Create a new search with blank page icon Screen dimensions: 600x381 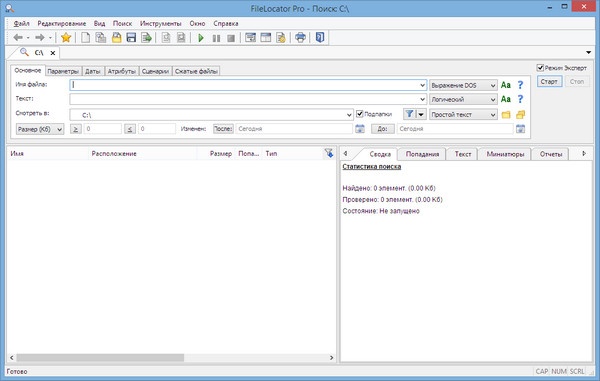click(x=86, y=37)
